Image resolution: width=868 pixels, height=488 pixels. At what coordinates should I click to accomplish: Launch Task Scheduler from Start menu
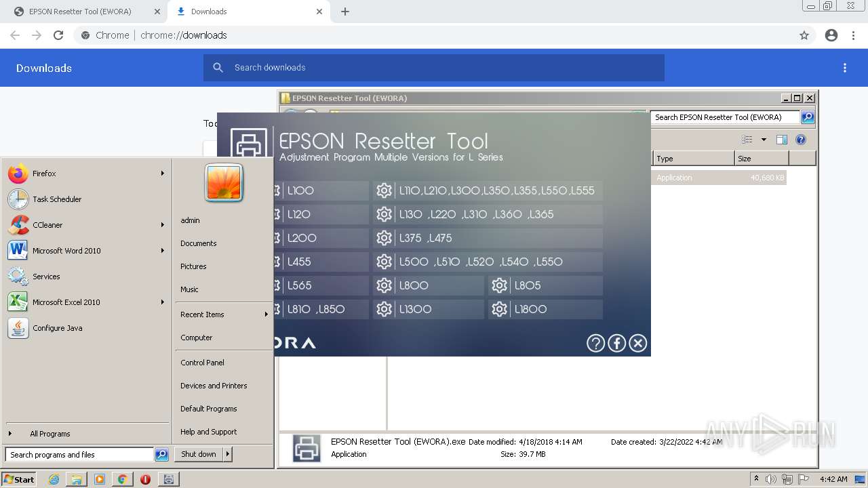(86, 199)
